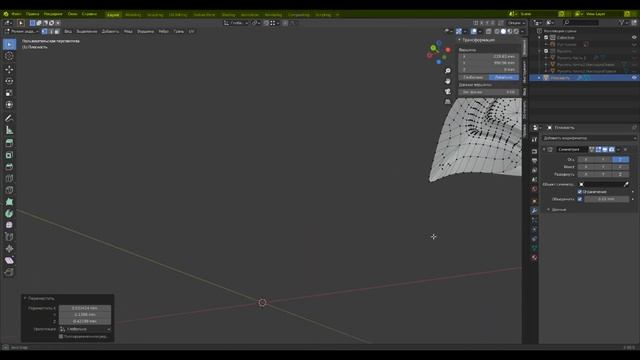Select the Measure tool
The height and width of the screenshot is (360, 640).
tap(9, 130)
